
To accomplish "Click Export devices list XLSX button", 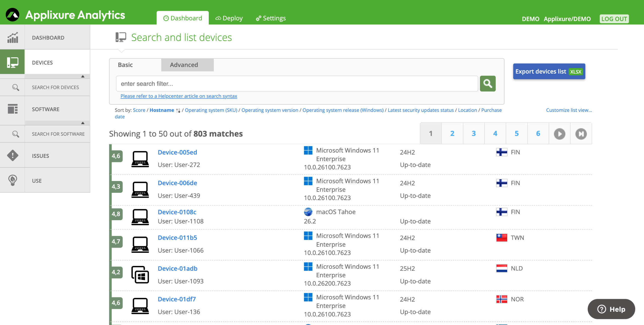I will [549, 71].
